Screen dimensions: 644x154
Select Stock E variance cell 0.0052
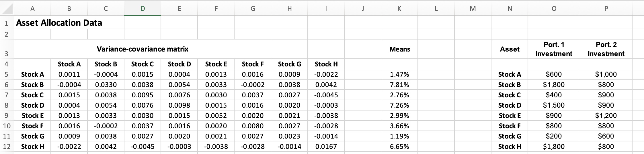(x=216, y=116)
